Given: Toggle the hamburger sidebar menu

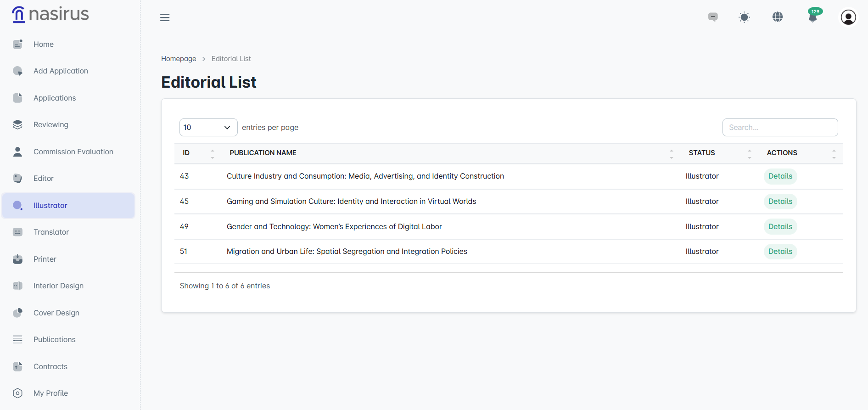Looking at the screenshot, I should [x=165, y=17].
